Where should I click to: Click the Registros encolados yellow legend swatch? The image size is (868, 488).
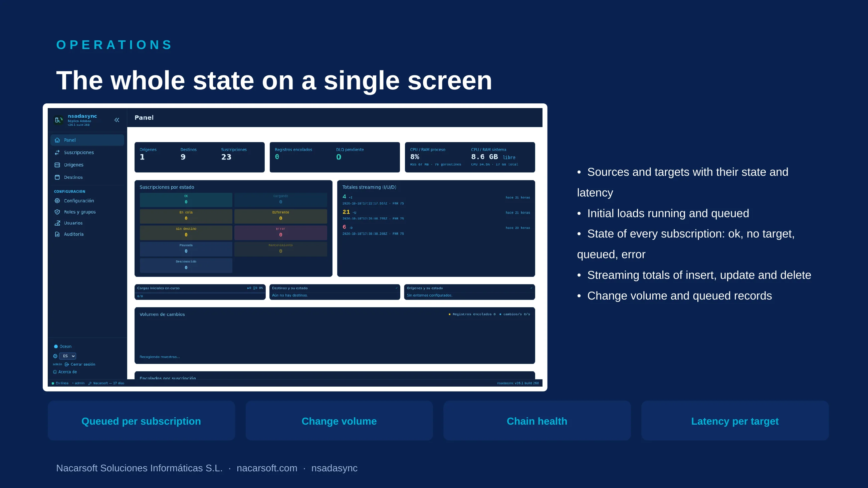pyautogui.click(x=449, y=314)
